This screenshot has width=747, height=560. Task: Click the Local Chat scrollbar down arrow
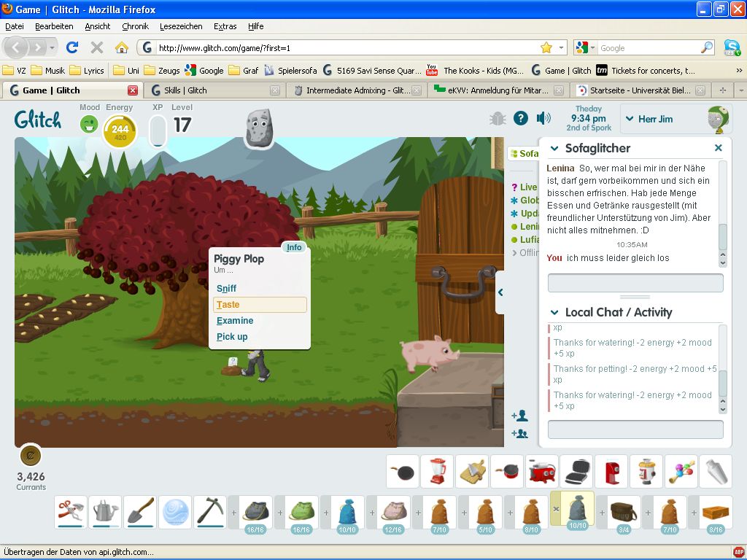click(723, 408)
